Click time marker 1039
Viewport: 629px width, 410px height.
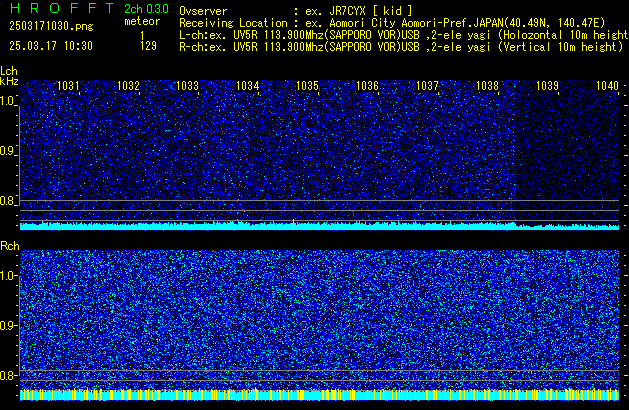coord(548,86)
